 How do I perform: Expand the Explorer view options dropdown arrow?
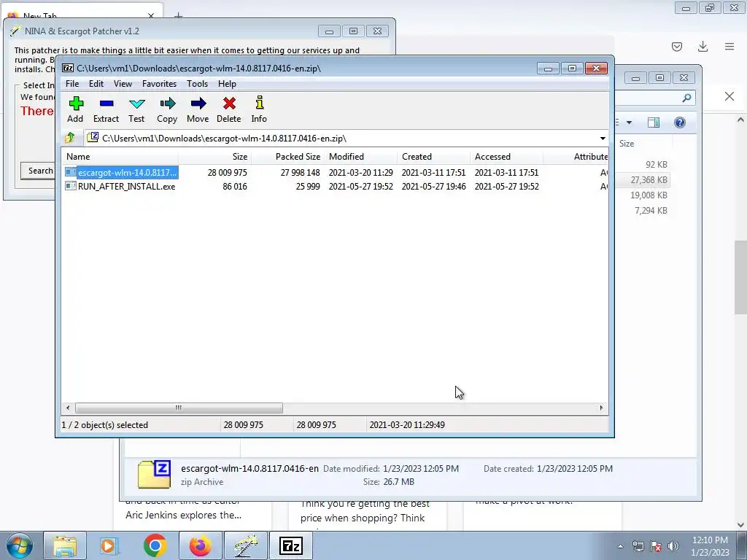click(x=629, y=122)
